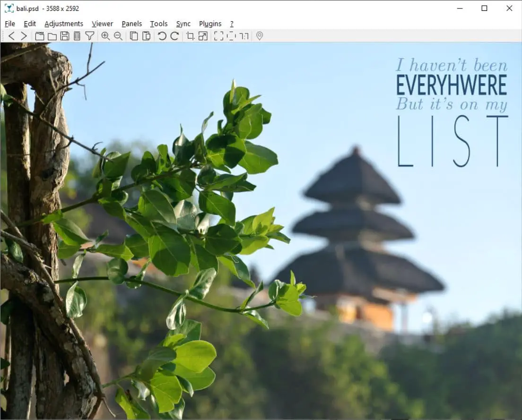
Task: Open the filter funnel icon
Action: point(89,36)
